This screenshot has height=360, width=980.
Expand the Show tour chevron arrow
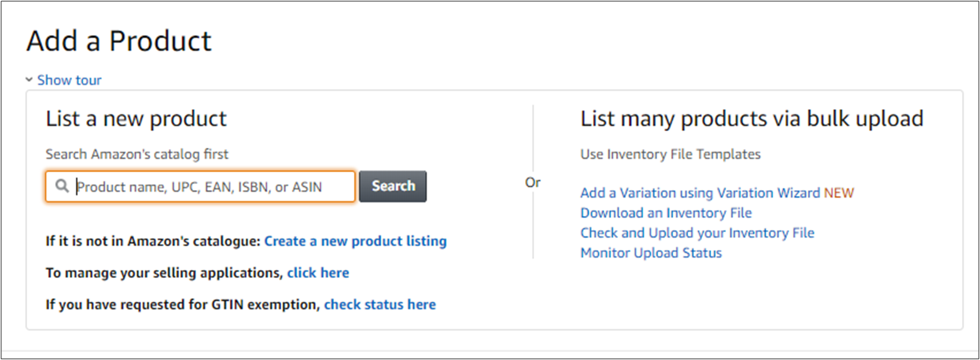[x=29, y=80]
